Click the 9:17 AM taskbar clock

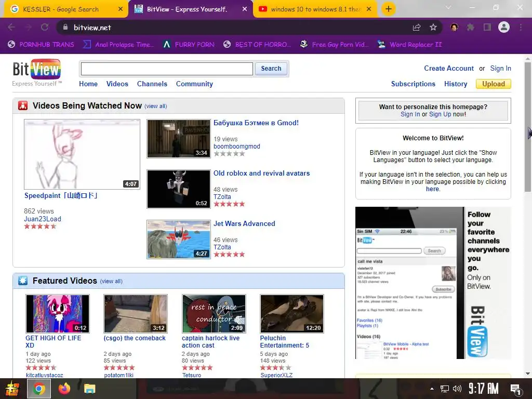point(484,389)
